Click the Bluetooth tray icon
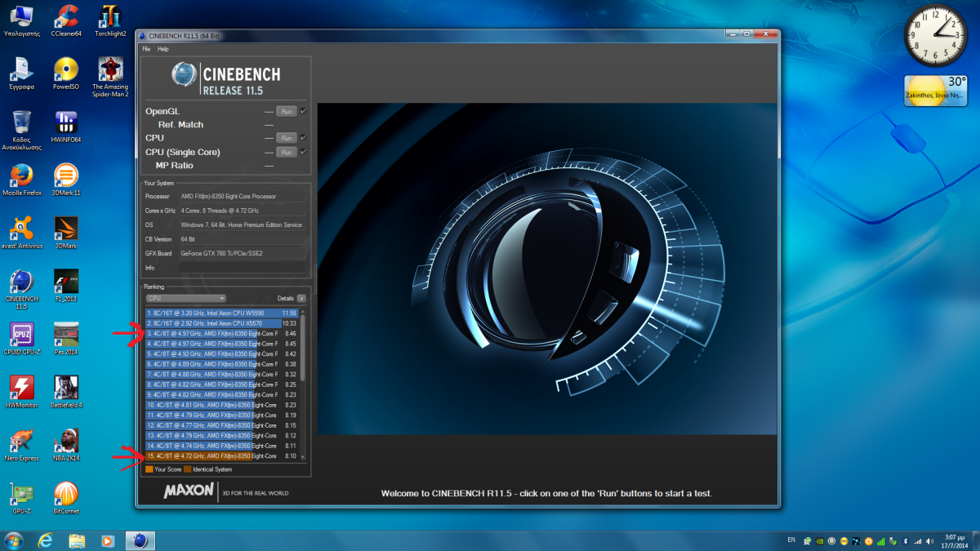 pyautogui.click(x=906, y=540)
